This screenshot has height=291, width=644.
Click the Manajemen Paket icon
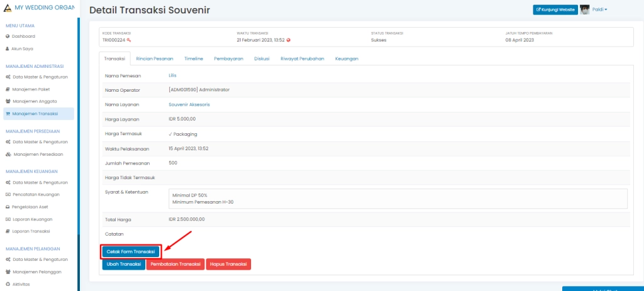[x=8, y=89]
